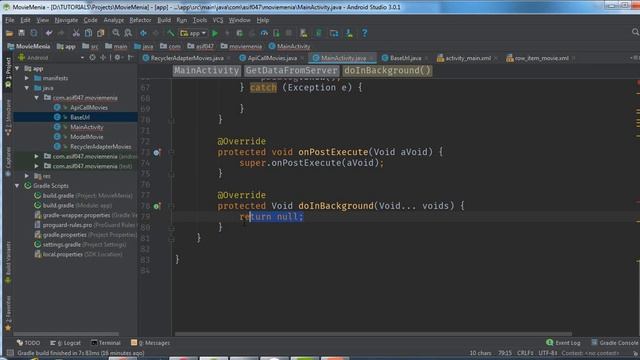Run the app with the green play icon
This screenshot has width=640, height=360.
[215, 33]
